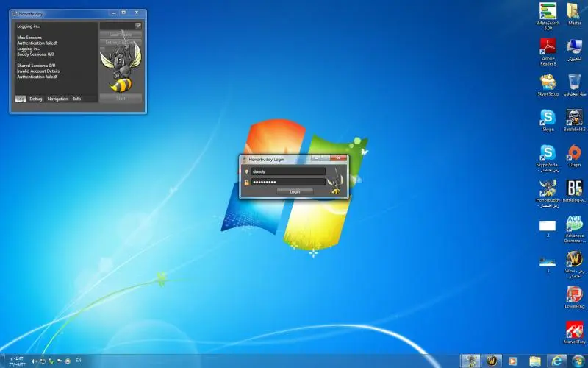588x368 pixels.
Task: Click the EN language indicator
Action: click(79, 360)
